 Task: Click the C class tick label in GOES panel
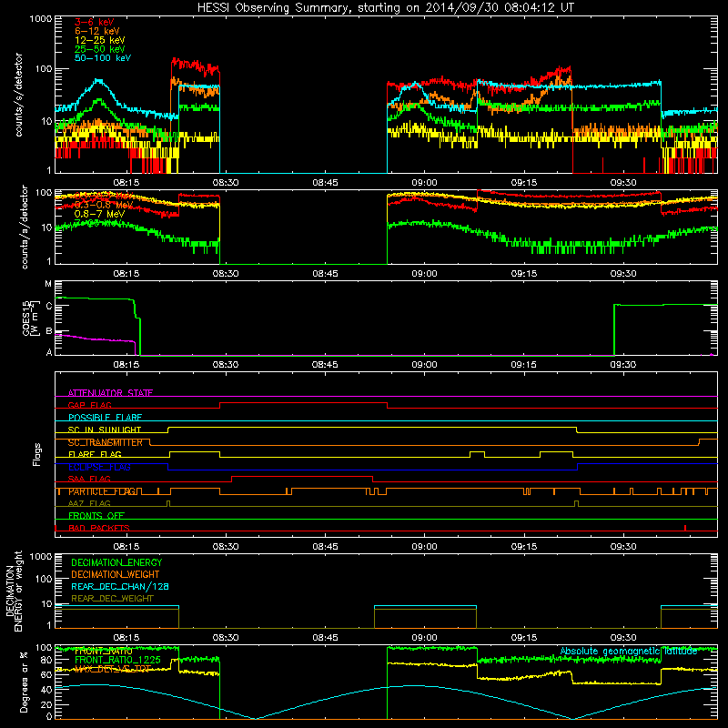49,307
